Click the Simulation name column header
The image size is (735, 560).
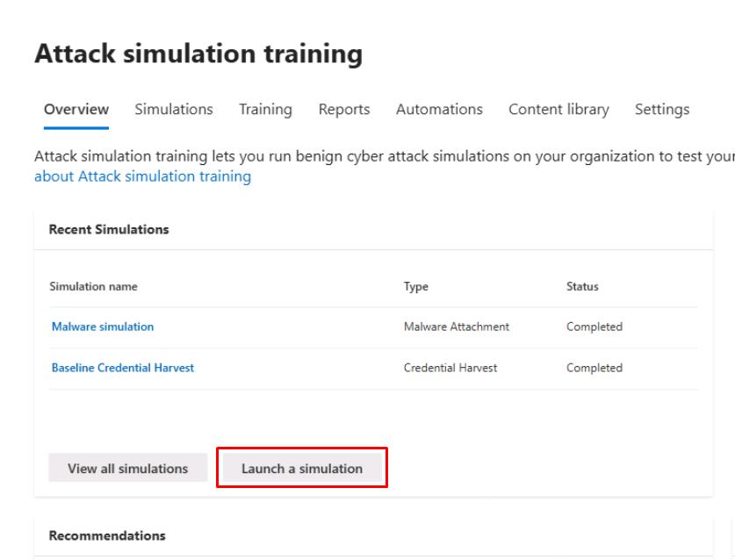(94, 287)
